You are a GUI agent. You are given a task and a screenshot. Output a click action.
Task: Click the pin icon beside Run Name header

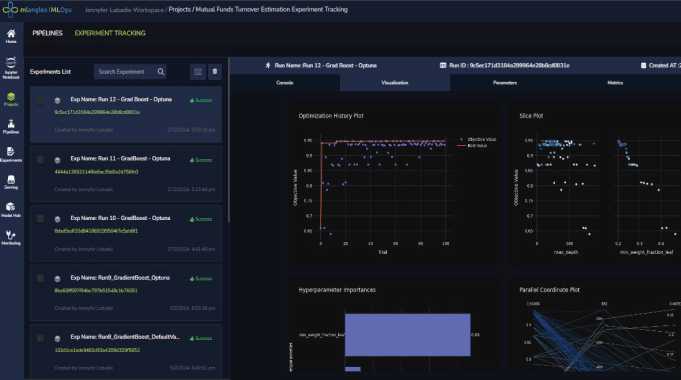268,66
